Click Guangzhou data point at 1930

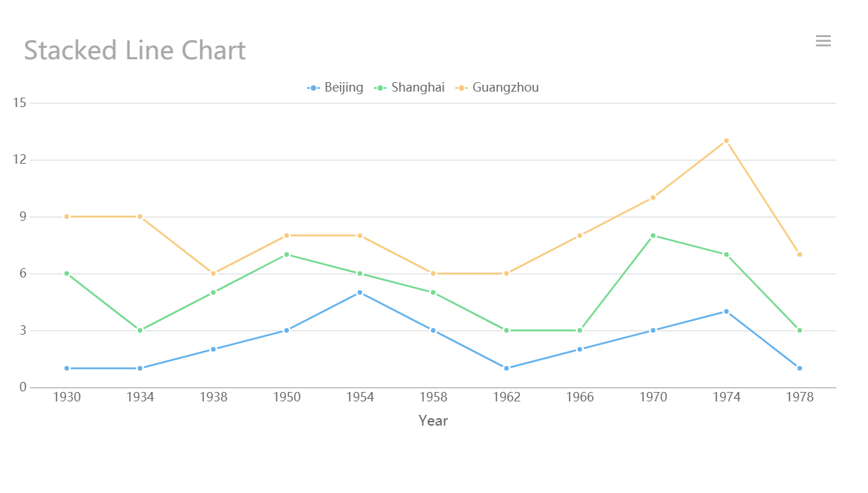67,217
